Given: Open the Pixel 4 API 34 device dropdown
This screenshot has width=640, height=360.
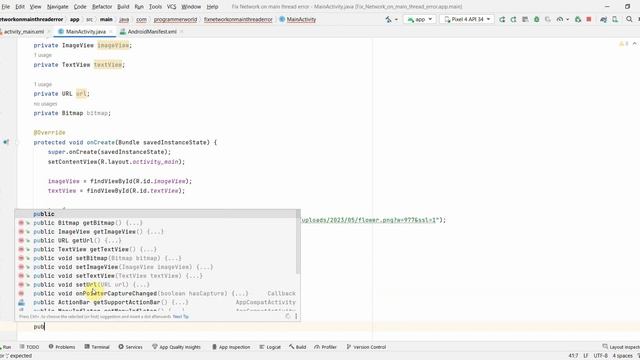Looking at the screenshot, I should click(x=467, y=19).
